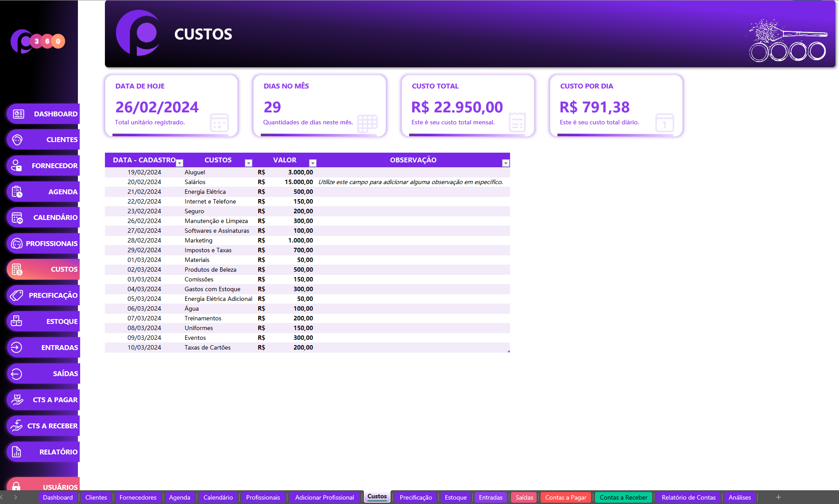Open the OBSERVAÇÃO filter dropdown
Viewport: 839px width, 504px height.
point(505,162)
